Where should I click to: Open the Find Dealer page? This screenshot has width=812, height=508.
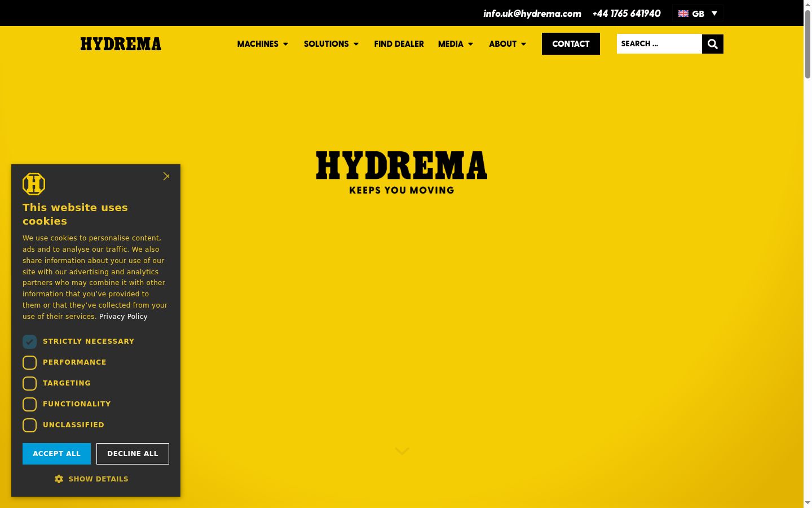coord(399,44)
